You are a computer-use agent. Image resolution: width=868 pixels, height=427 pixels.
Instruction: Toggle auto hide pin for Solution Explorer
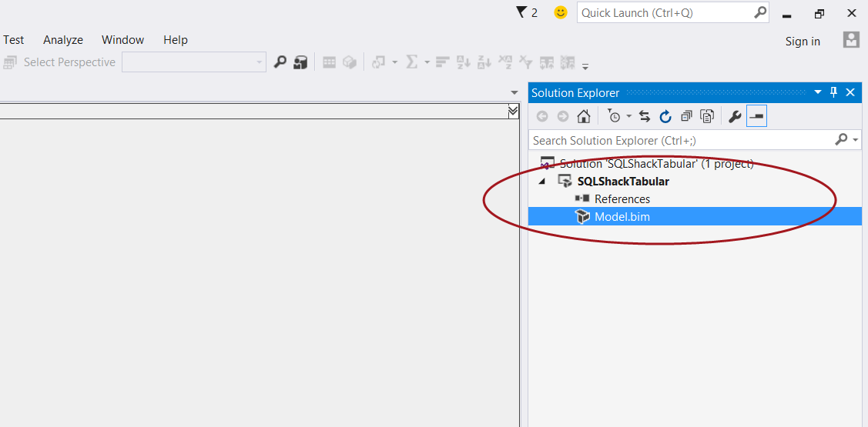[833, 92]
